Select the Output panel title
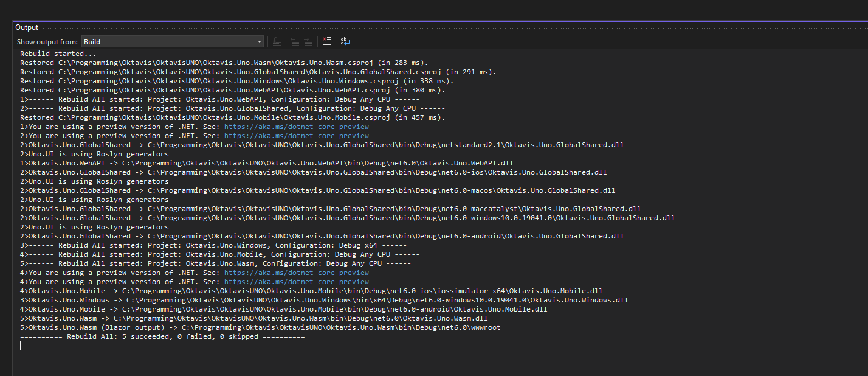 click(x=26, y=27)
